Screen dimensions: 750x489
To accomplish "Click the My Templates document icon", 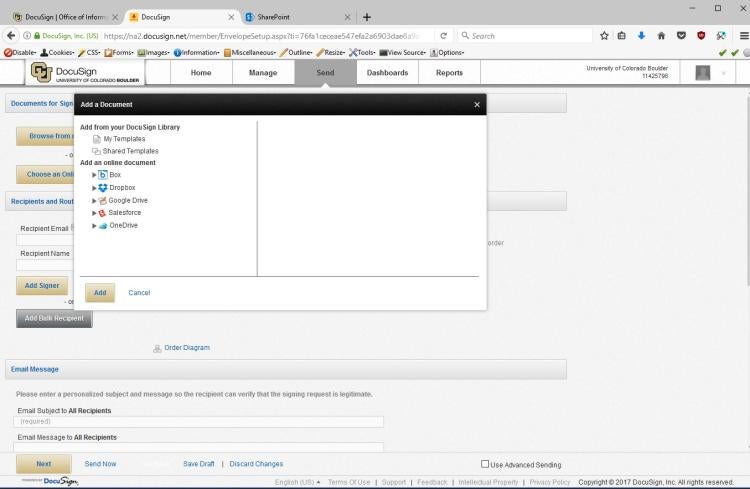I will [x=97, y=139].
